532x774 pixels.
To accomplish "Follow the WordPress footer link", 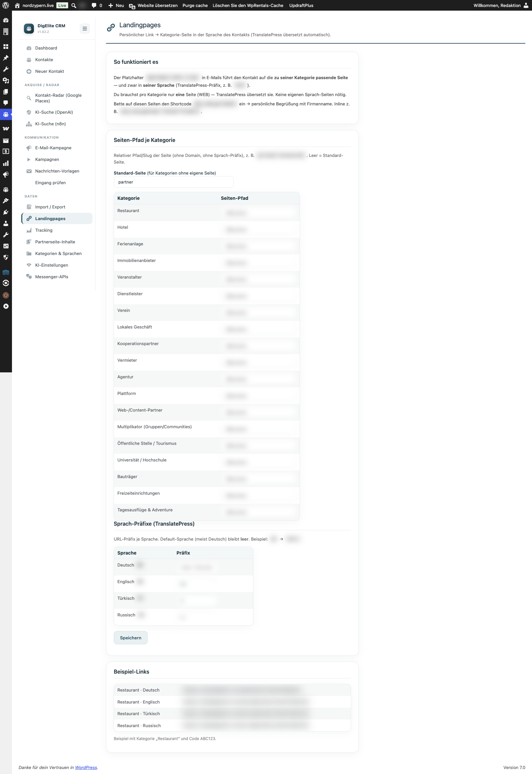I will [x=86, y=767].
